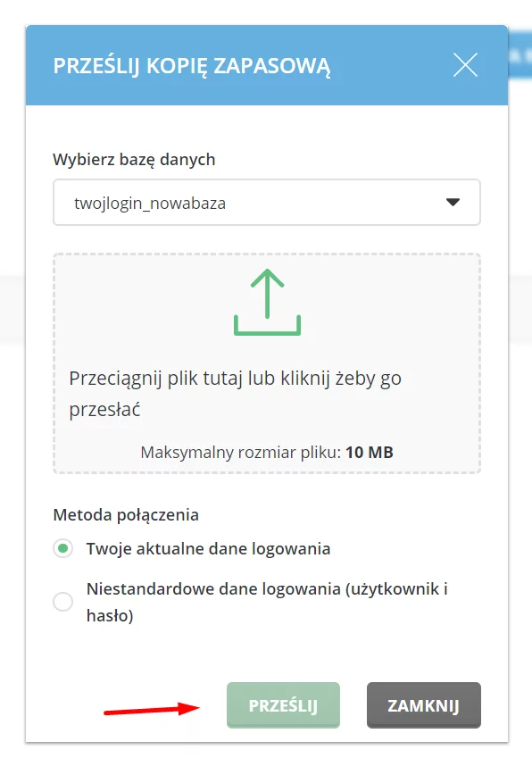Click the X icon to dismiss dialog
This screenshot has height=775, width=532.
(465, 65)
